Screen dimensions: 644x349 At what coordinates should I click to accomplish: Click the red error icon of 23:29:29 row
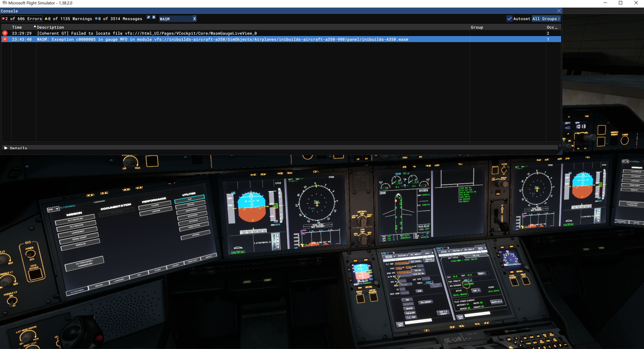5,33
